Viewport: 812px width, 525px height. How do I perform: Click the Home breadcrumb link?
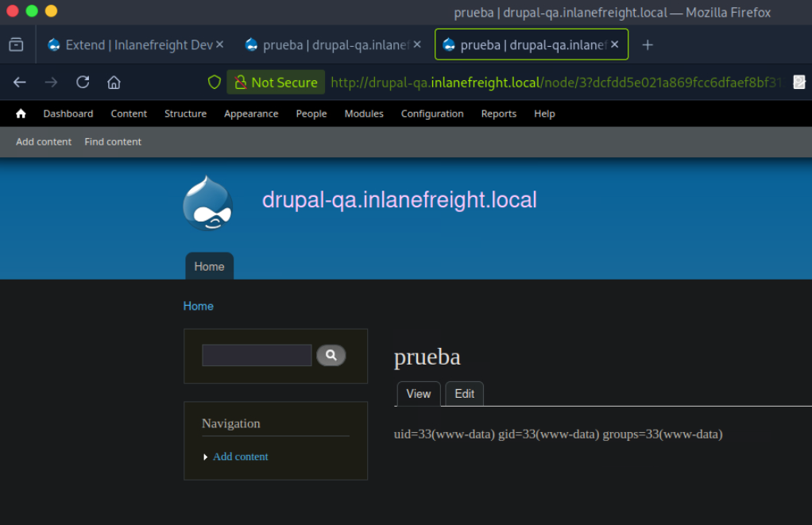[x=198, y=306]
